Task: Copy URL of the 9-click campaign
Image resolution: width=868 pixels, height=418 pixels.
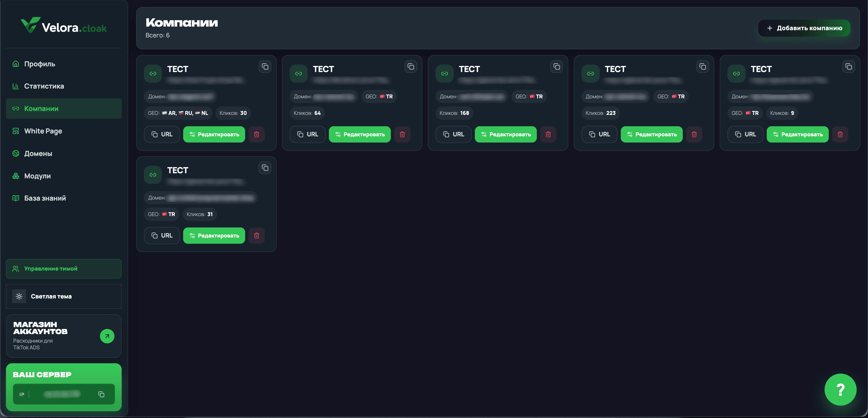Action: pyautogui.click(x=745, y=135)
